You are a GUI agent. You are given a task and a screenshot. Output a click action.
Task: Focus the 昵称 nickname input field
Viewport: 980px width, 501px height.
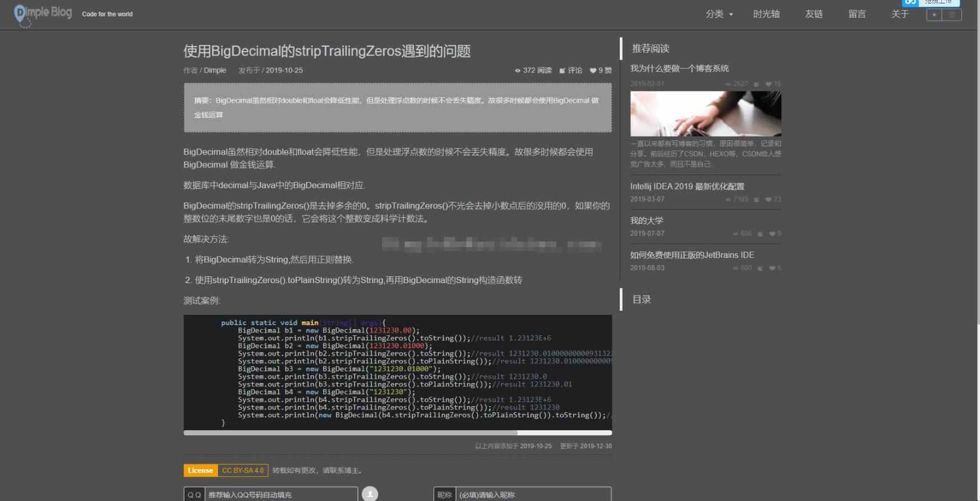click(533, 494)
